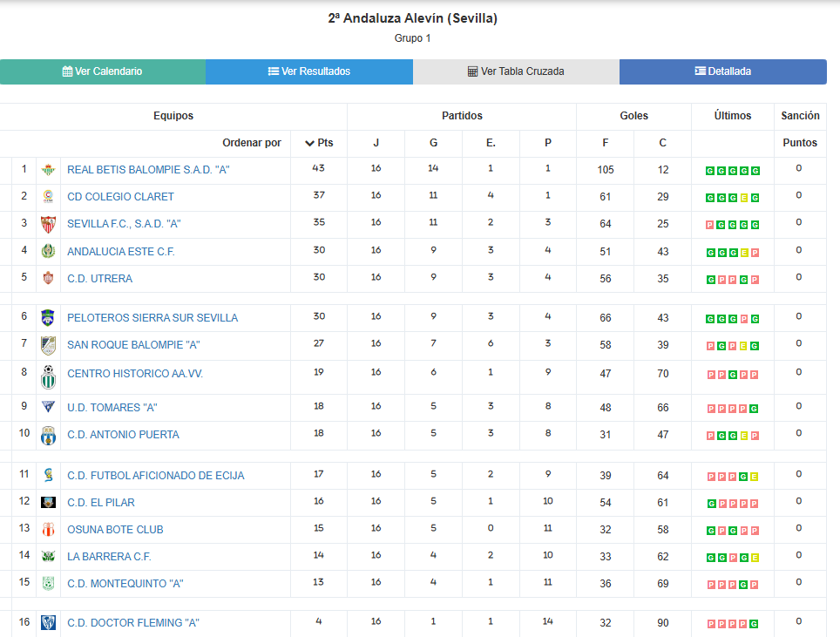Sort standings by Pts column
The image size is (840, 637).
tap(319, 143)
